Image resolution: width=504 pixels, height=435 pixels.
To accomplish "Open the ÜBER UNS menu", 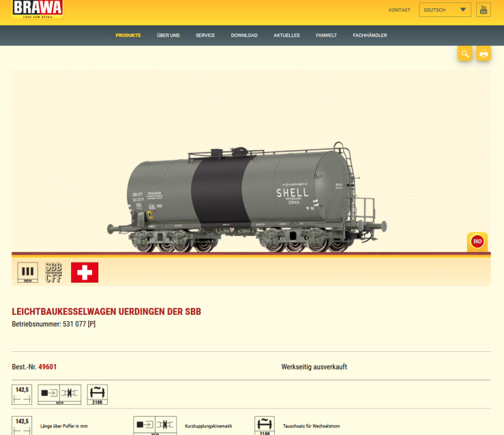I will click(168, 35).
